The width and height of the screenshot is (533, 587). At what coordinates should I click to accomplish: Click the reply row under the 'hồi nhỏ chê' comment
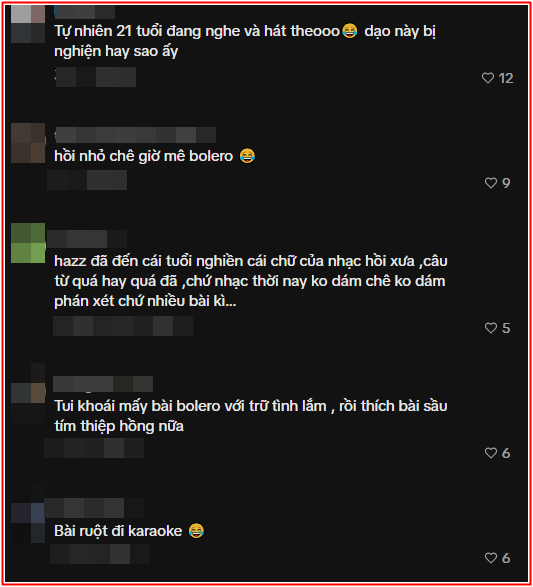(x=87, y=180)
